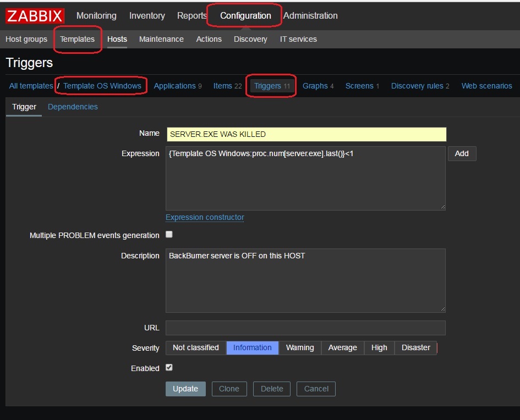Follow the All templates breadcrumb link
The width and height of the screenshot is (520, 420).
coord(31,86)
